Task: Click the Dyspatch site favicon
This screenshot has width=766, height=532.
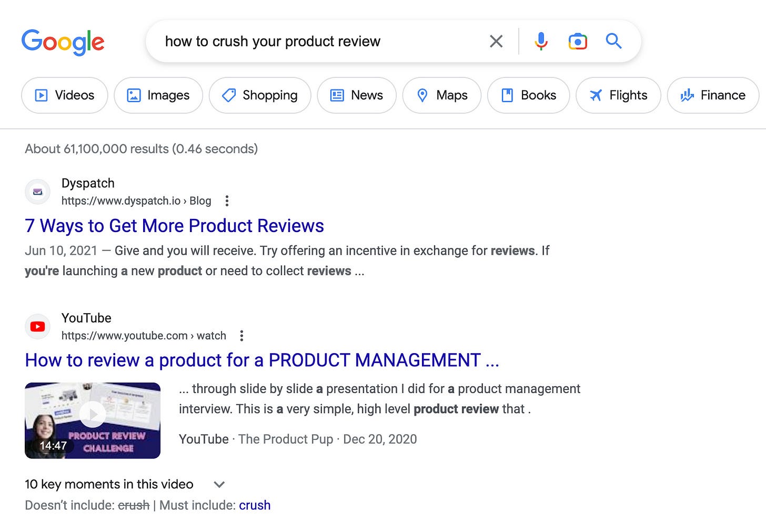Action: click(x=37, y=192)
